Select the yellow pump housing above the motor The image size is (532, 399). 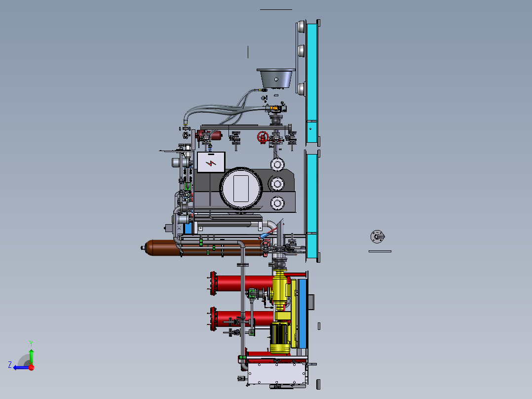pyautogui.click(x=279, y=289)
